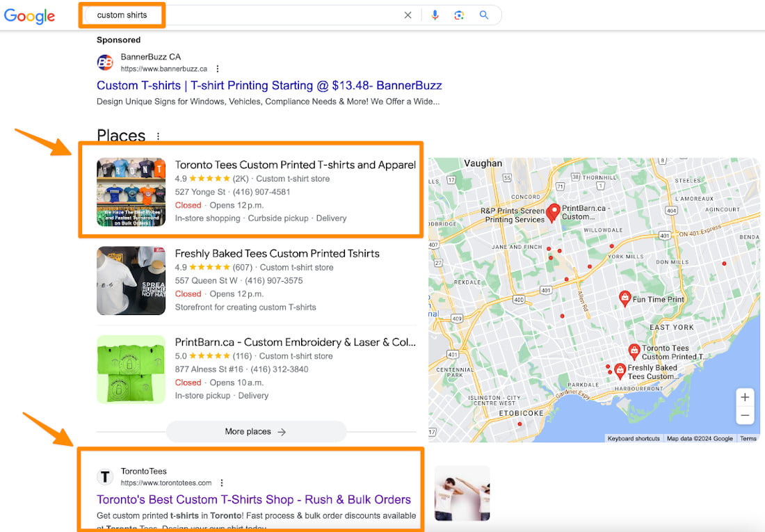Click the Toronto Tees storefront thumbnail
This screenshot has height=532, width=765.
click(131, 191)
